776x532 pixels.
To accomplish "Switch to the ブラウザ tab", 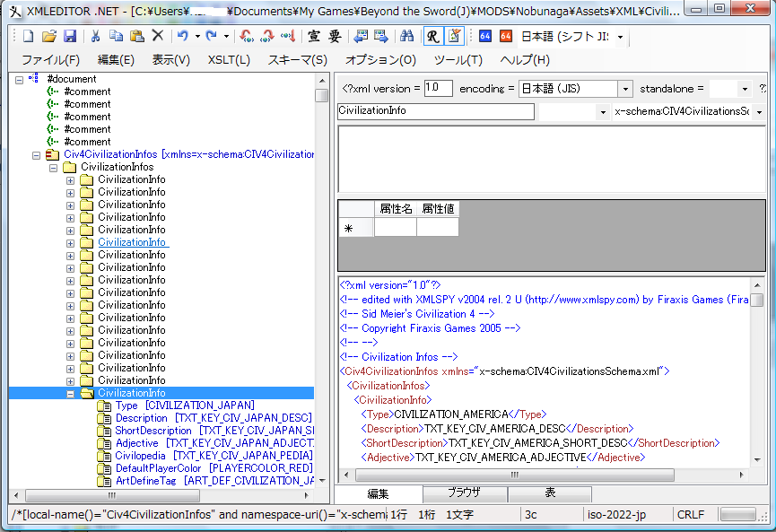I will click(x=464, y=493).
